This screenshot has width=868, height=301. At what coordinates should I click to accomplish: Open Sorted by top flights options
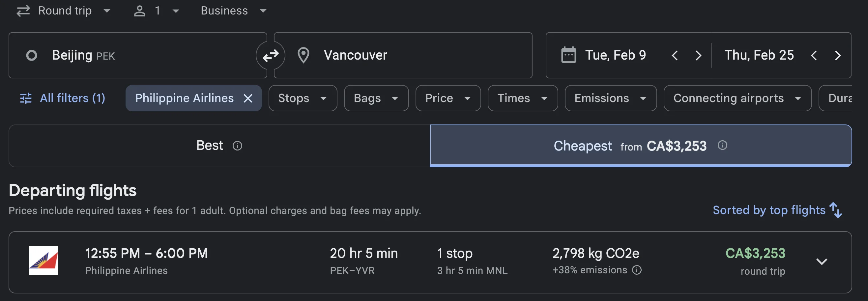(777, 210)
